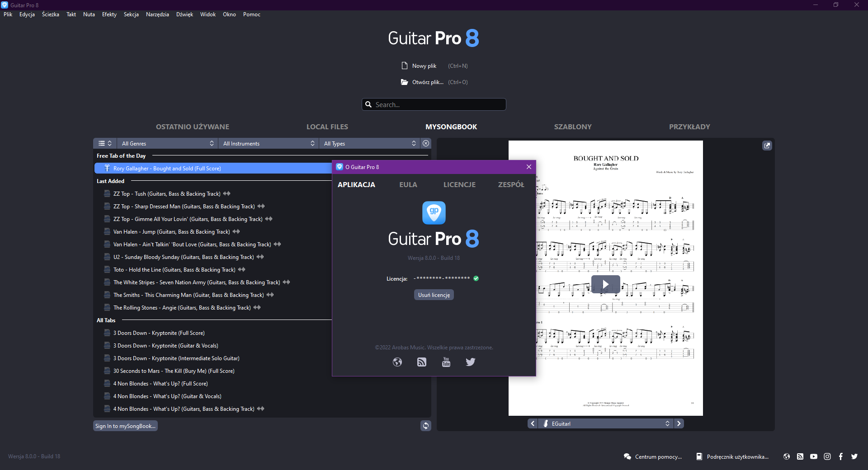Open score preview in external window
Image resolution: width=868 pixels, height=470 pixels.
[x=767, y=146]
